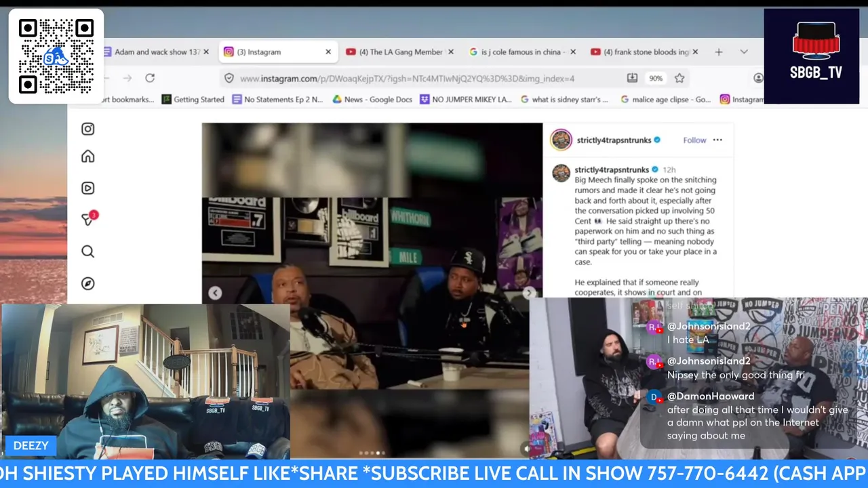Open strictly4trapsntrunks username in post header

pos(614,140)
